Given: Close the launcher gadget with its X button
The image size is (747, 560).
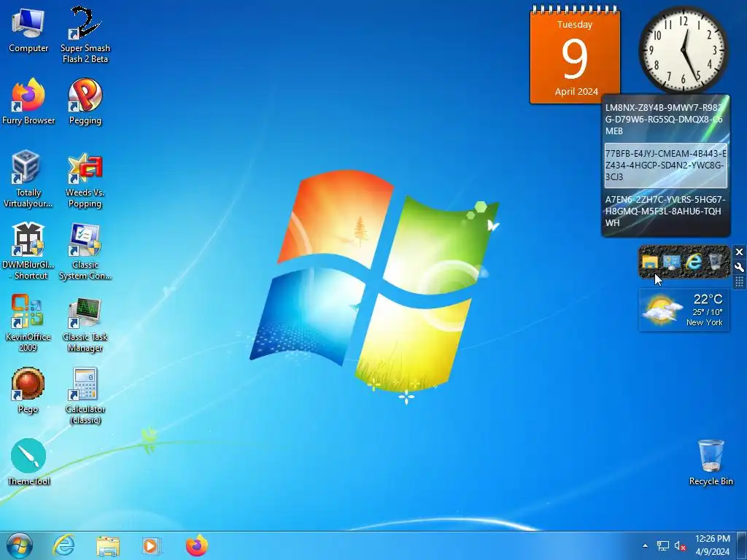Looking at the screenshot, I should point(739,252).
